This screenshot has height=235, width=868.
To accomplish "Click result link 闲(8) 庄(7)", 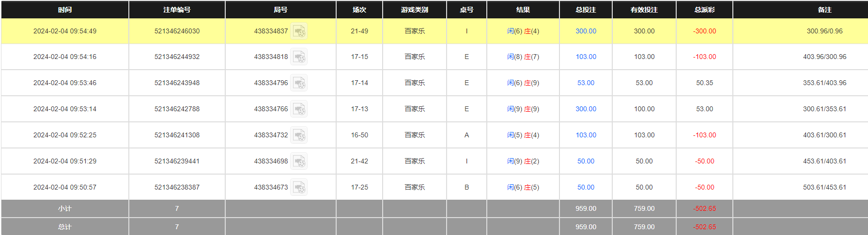I will pos(523,57).
